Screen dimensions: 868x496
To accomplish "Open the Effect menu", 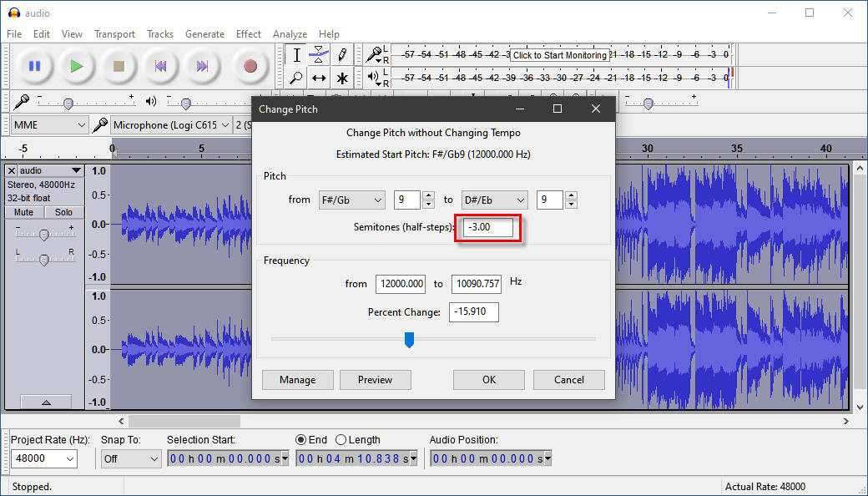I will [248, 34].
